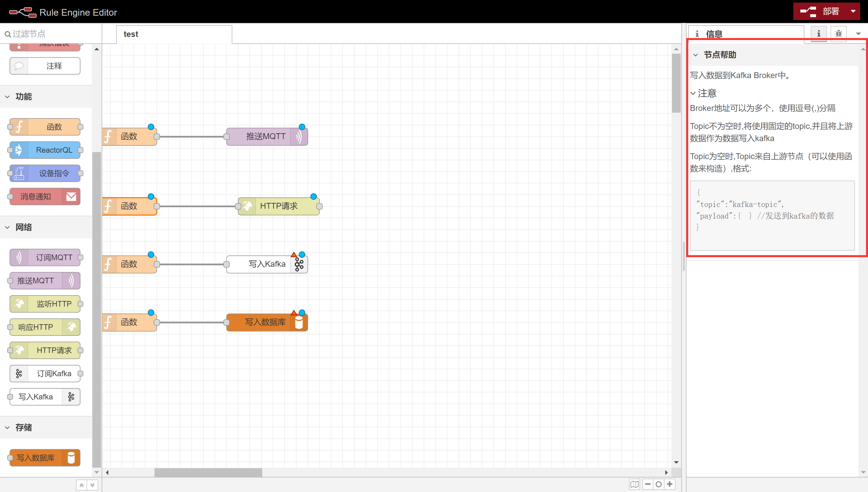Click the info 'i' sidebar icon
Screen dimensions: 868x492
click(x=819, y=33)
